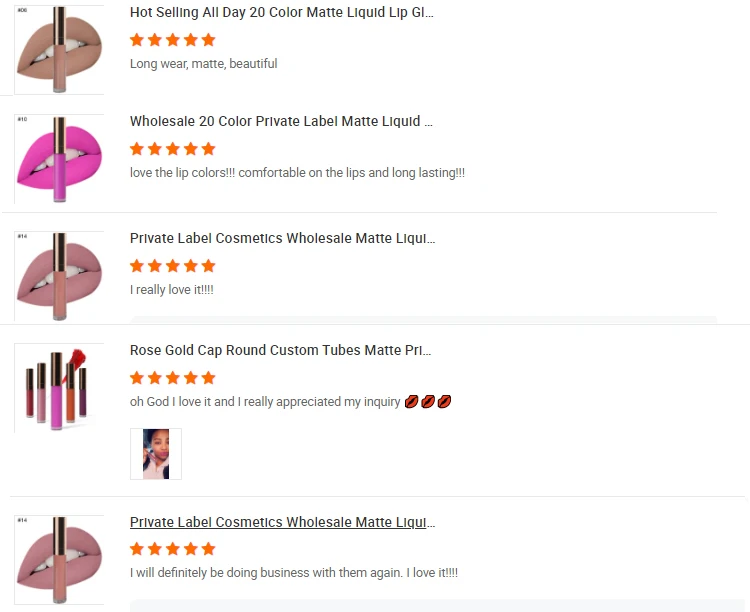750x612 pixels.
Task: View the five lip gloss tubes product image
Action: (x=59, y=388)
